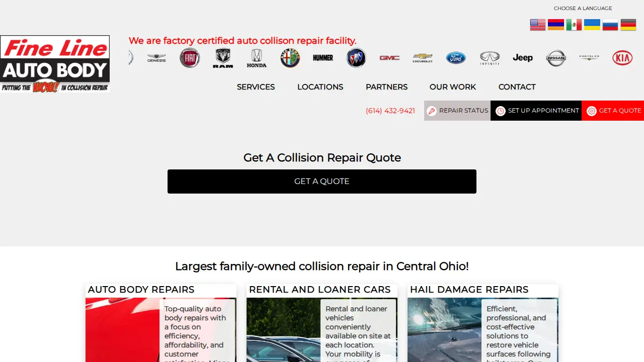The image size is (644, 362).
Task: Click the 'Choose a Language' label
Action: pyautogui.click(x=583, y=8)
